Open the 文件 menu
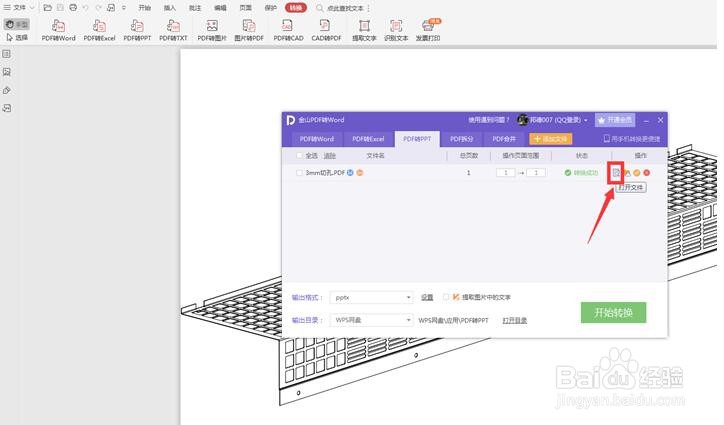724x425 pixels. pyautogui.click(x=18, y=8)
